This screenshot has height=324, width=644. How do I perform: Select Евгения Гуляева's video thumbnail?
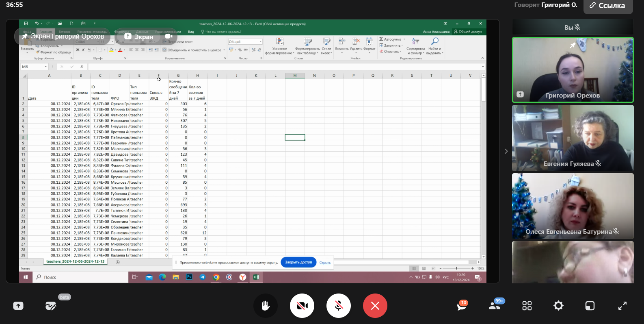coord(573,138)
